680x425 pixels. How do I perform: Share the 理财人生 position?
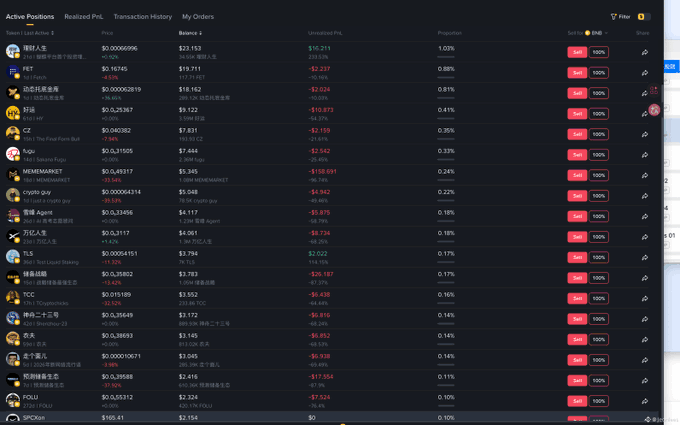(645, 52)
